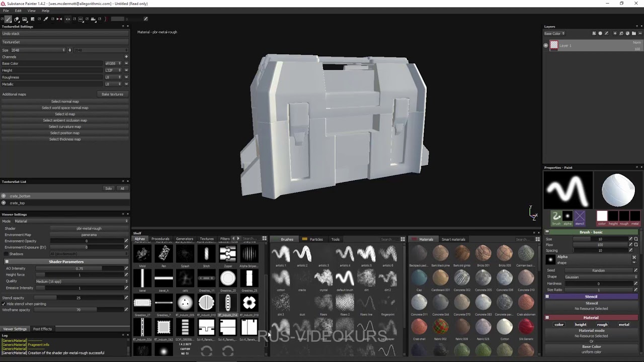The image size is (644, 362).
Task: Switch to 3D view mode
Action: click(x=80, y=19)
